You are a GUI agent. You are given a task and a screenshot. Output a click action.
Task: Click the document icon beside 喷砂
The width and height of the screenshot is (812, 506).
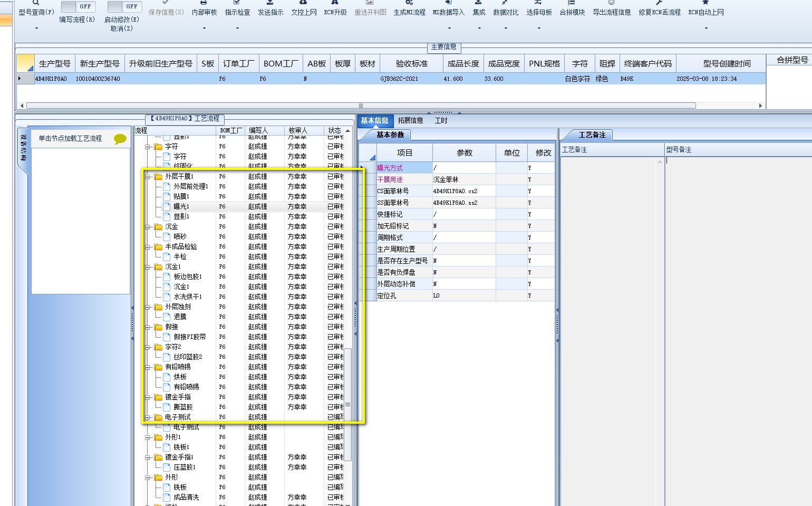point(167,236)
